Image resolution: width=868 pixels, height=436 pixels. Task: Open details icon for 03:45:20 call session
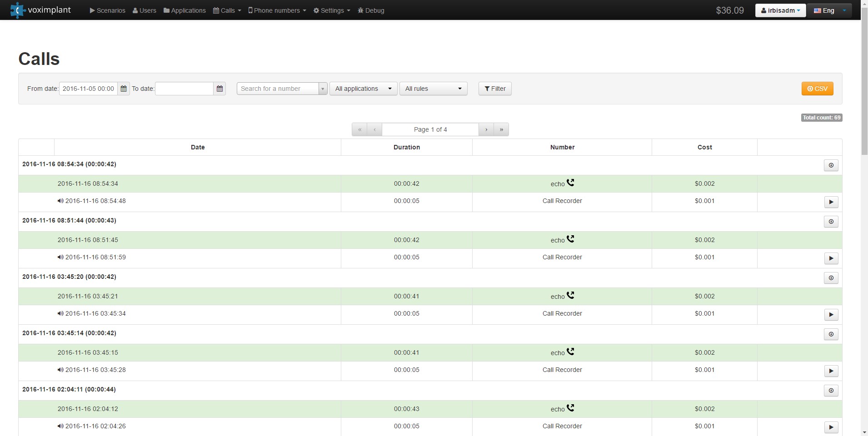(831, 278)
